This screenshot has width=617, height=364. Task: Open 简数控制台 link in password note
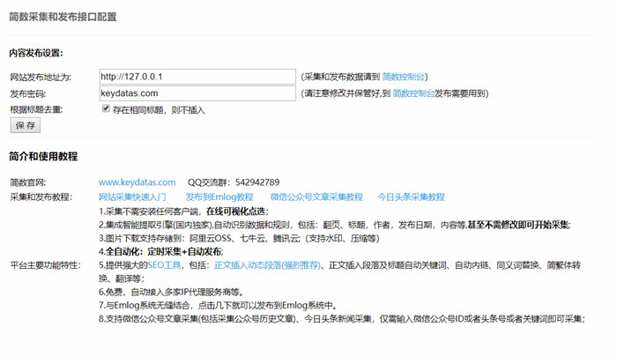414,93
